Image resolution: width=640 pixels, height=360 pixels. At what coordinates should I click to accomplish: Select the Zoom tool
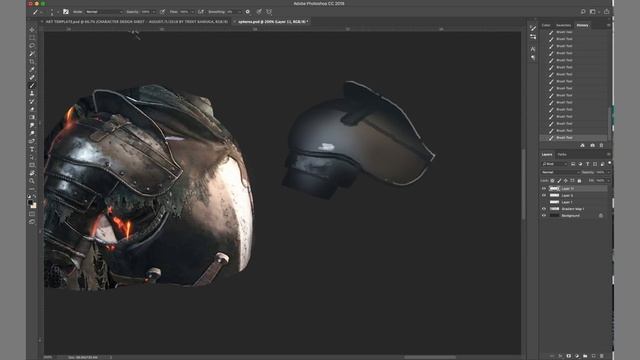(x=32, y=181)
